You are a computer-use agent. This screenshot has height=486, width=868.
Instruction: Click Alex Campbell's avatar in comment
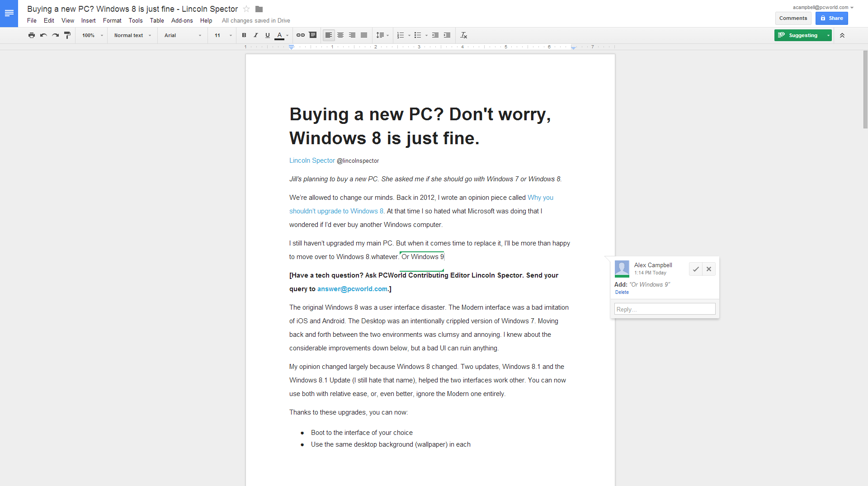[x=622, y=269]
